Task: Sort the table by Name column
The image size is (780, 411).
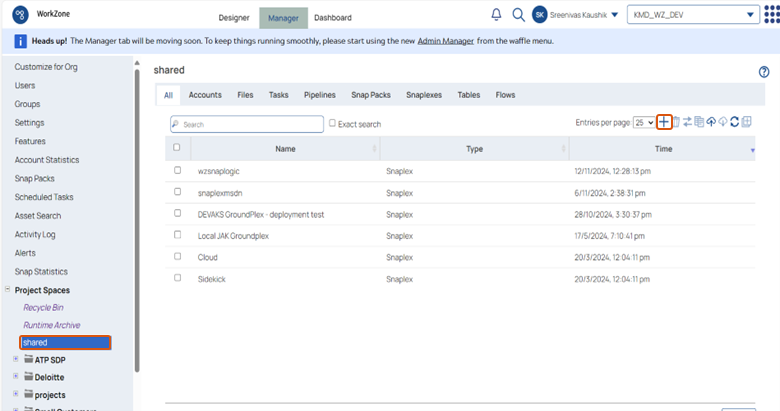Action: point(285,149)
